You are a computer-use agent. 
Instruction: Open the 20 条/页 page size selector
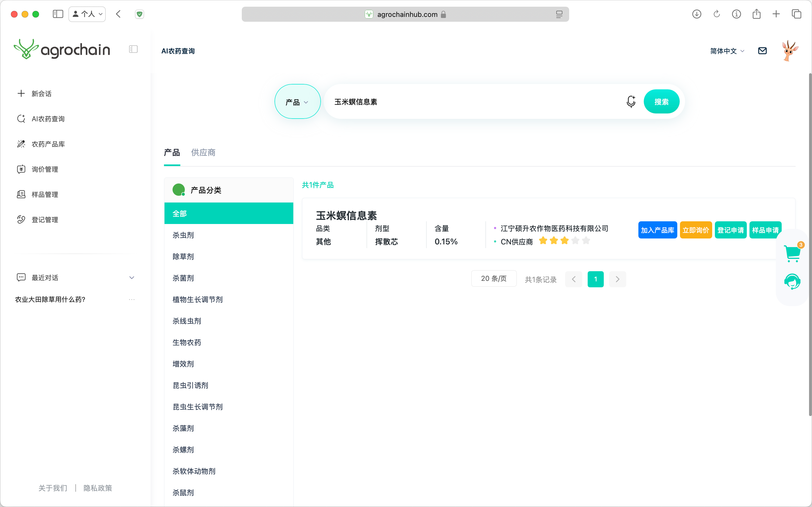pyautogui.click(x=493, y=279)
